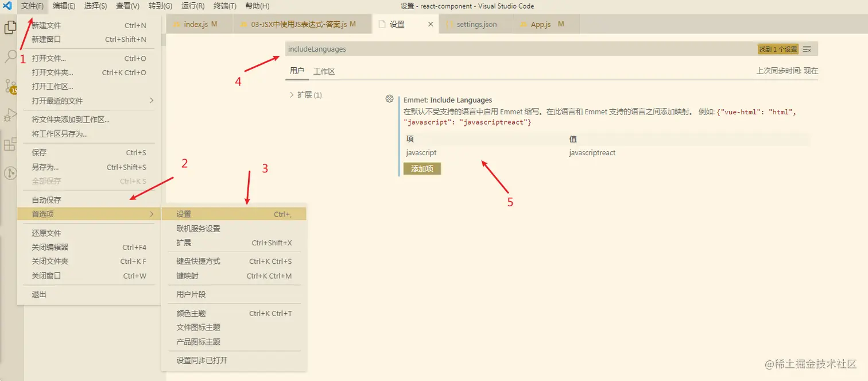Choose 关闭窗口 menu item
The width and height of the screenshot is (868, 381).
(x=89, y=275)
